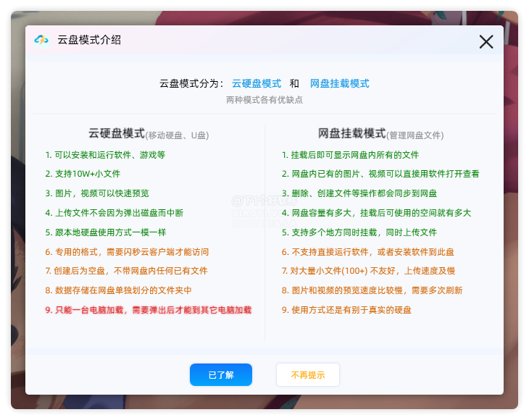Select text 专用的格式，需要闪秒云客户端才能访问

click(x=132, y=252)
